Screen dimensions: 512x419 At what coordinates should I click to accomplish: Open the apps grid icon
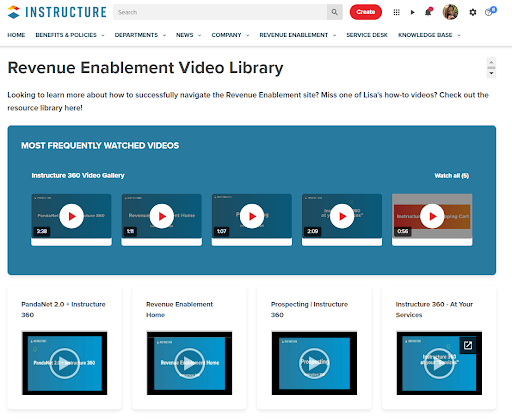(396, 12)
